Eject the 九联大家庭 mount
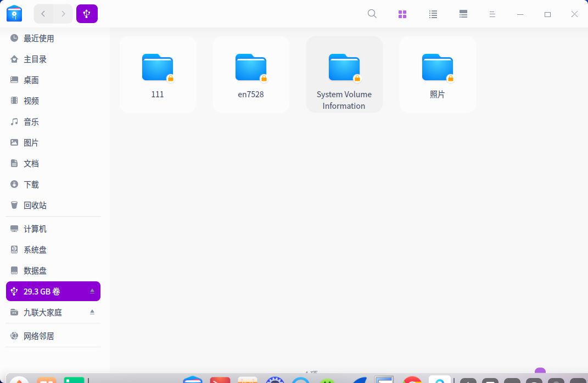This screenshot has width=588, height=383. point(92,313)
